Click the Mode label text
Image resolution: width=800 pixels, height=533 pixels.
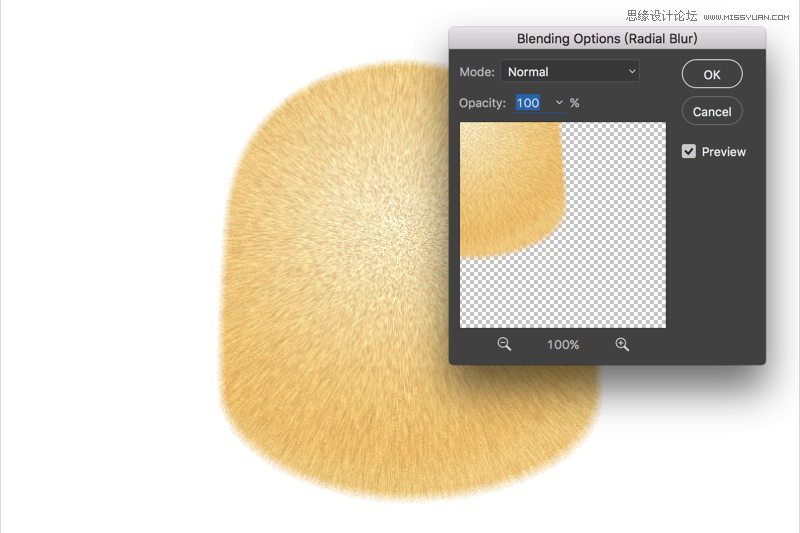pyautogui.click(x=477, y=72)
